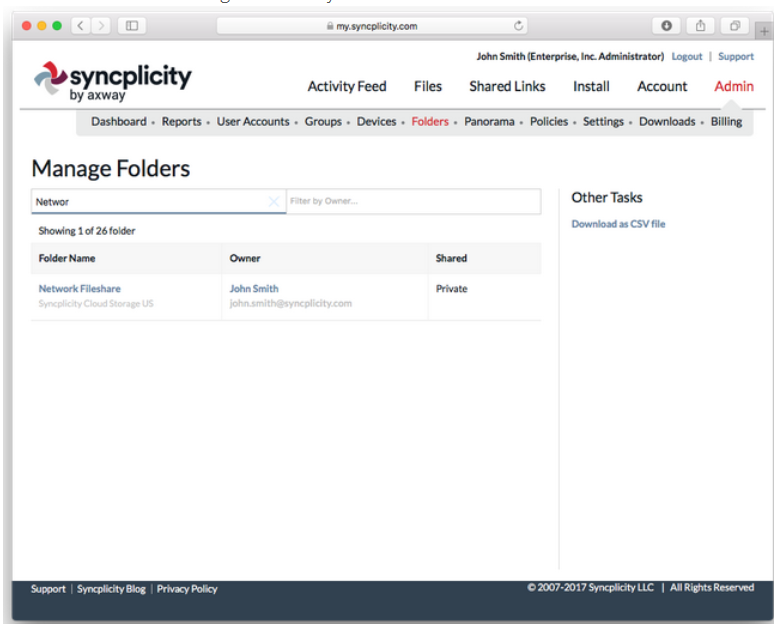Click the Showing 1 of 26 folder text

(x=87, y=231)
